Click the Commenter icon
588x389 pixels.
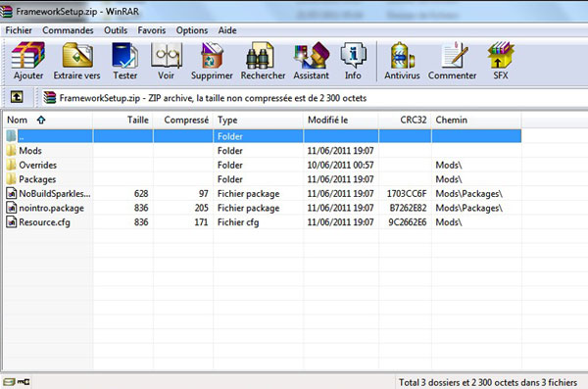[454, 56]
